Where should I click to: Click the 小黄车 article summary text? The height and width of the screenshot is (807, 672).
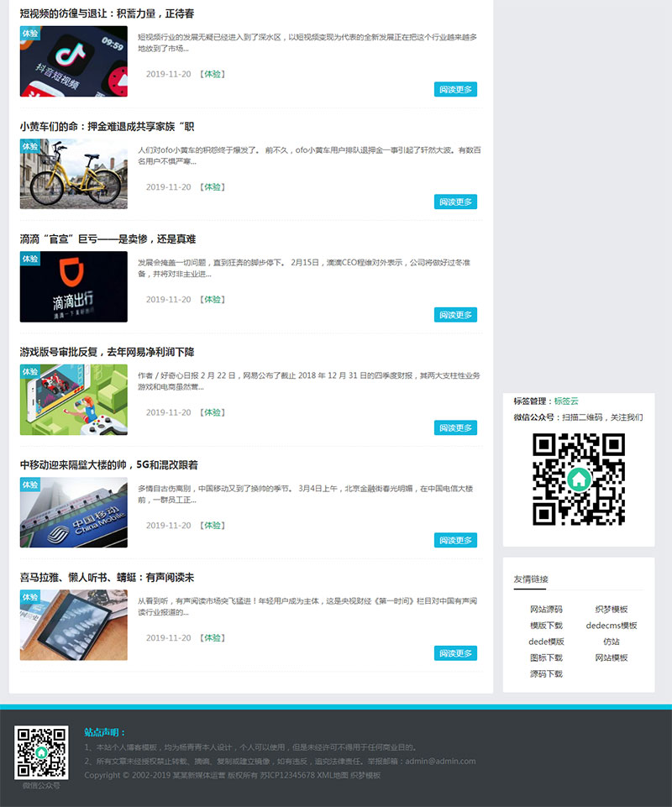(309, 155)
